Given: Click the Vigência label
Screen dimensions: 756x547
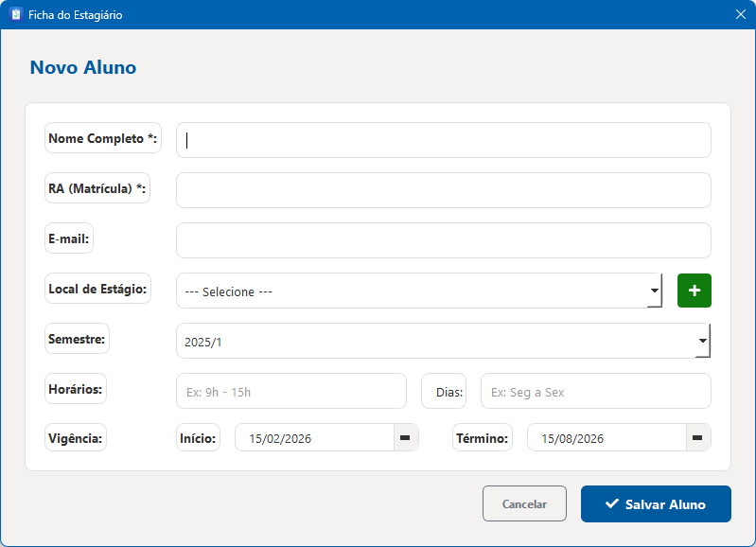Looking at the screenshot, I should [x=76, y=438].
